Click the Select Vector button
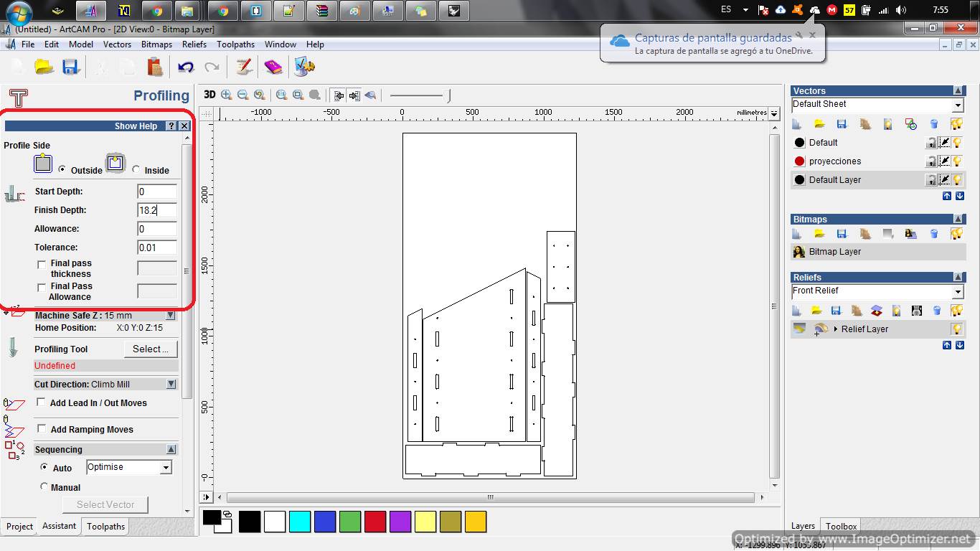This screenshot has width=980, height=551. coord(105,505)
